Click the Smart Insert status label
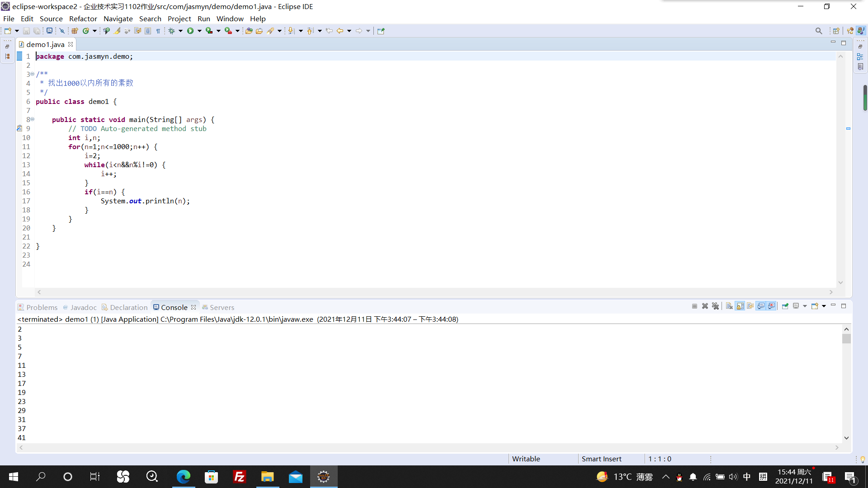The image size is (868, 488). click(x=601, y=459)
